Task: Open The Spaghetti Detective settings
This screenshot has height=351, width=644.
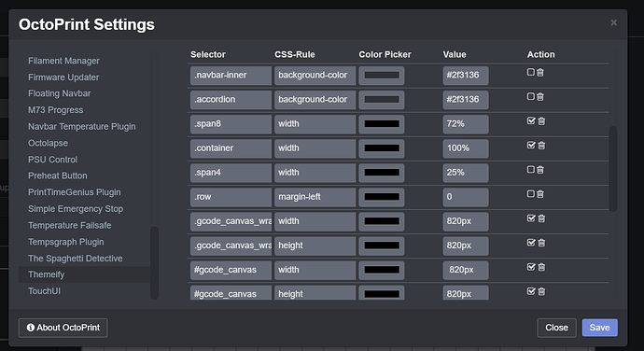Action: click(76, 258)
